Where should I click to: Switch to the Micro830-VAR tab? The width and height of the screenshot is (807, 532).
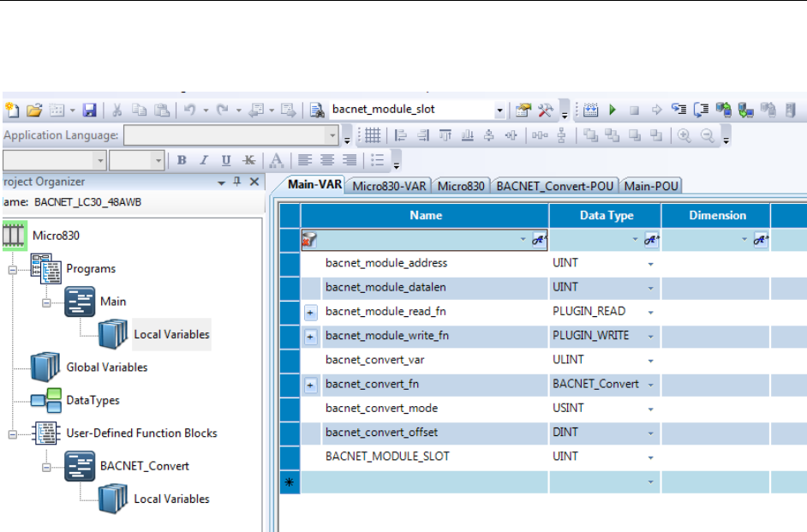(x=389, y=186)
